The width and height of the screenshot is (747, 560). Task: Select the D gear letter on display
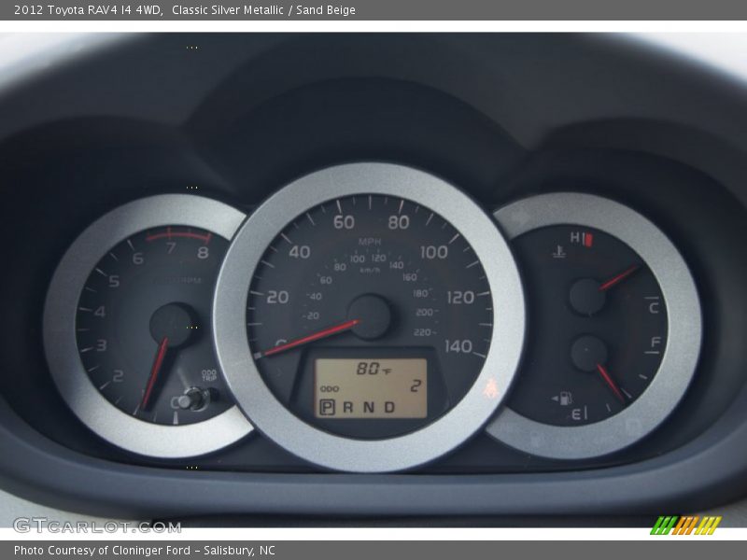point(389,407)
